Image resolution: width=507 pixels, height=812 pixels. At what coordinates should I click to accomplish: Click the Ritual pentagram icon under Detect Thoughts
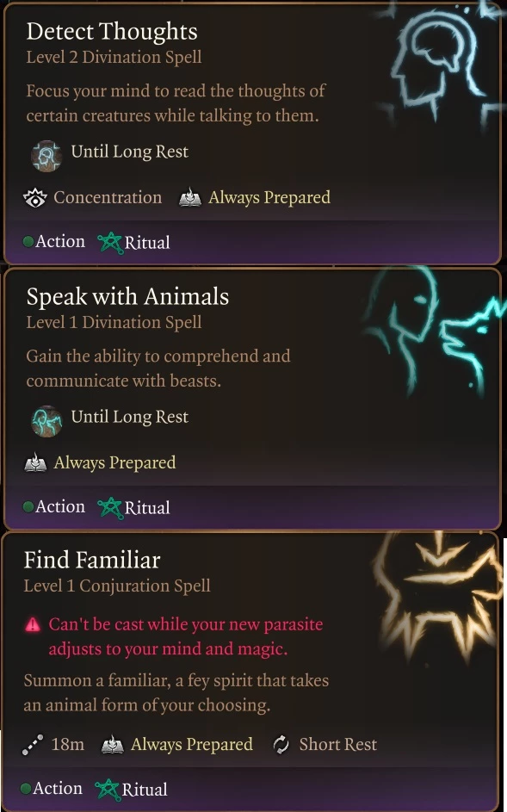click(110, 243)
